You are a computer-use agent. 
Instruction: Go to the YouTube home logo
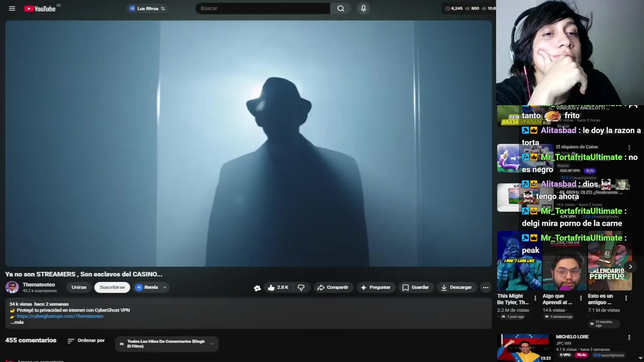[40, 9]
